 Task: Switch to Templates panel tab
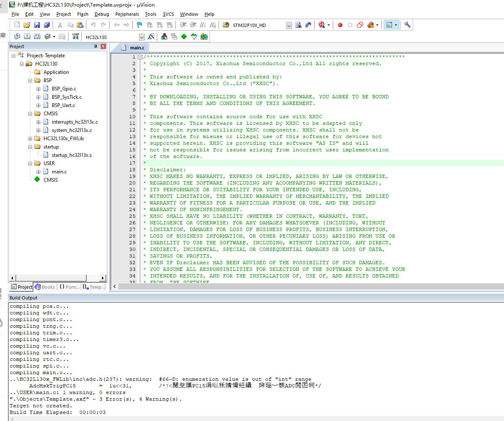tap(94, 287)
